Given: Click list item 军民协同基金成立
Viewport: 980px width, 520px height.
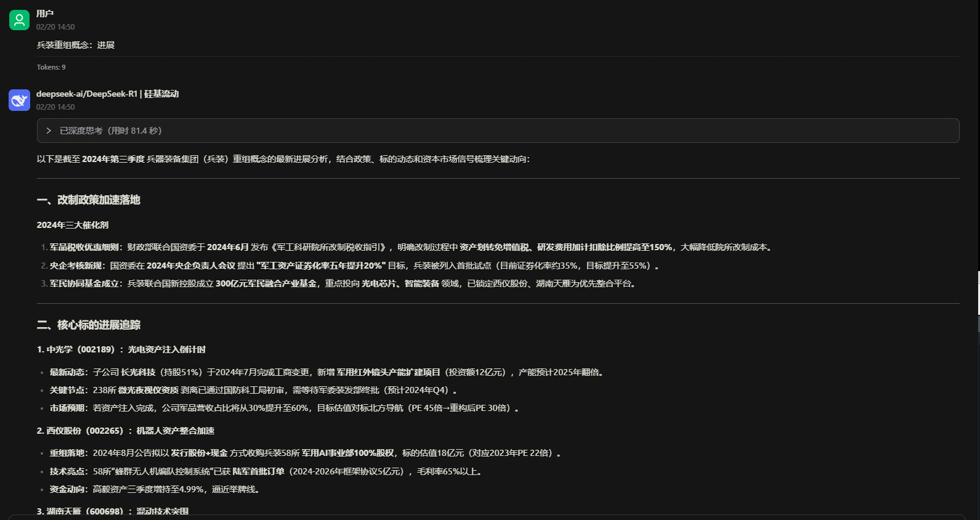Looking at the screenshot, I should click(342, 283).
